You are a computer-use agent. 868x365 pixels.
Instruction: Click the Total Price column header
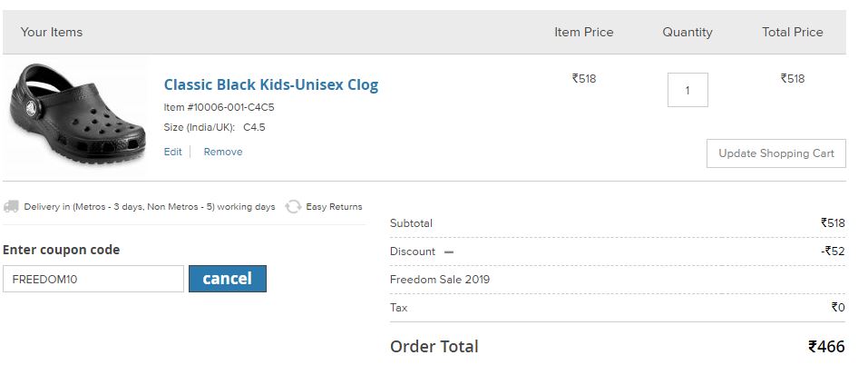click(793, 32)
